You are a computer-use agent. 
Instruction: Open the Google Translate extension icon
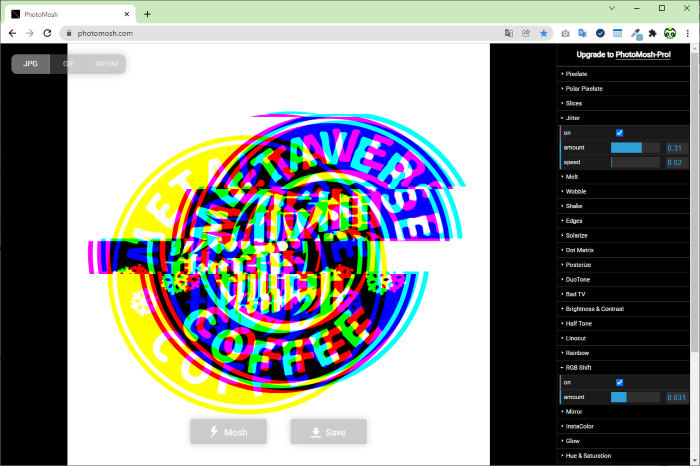tap(583, 33)
